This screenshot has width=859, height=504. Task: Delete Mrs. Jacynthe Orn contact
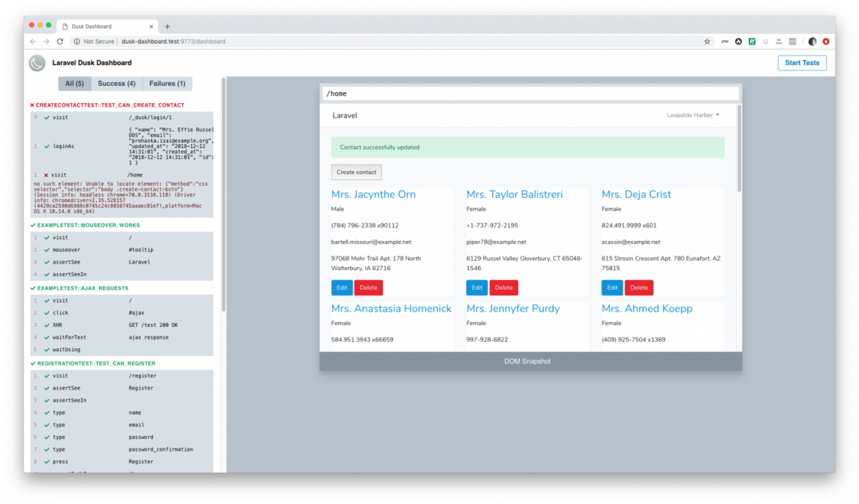point(369,288)
